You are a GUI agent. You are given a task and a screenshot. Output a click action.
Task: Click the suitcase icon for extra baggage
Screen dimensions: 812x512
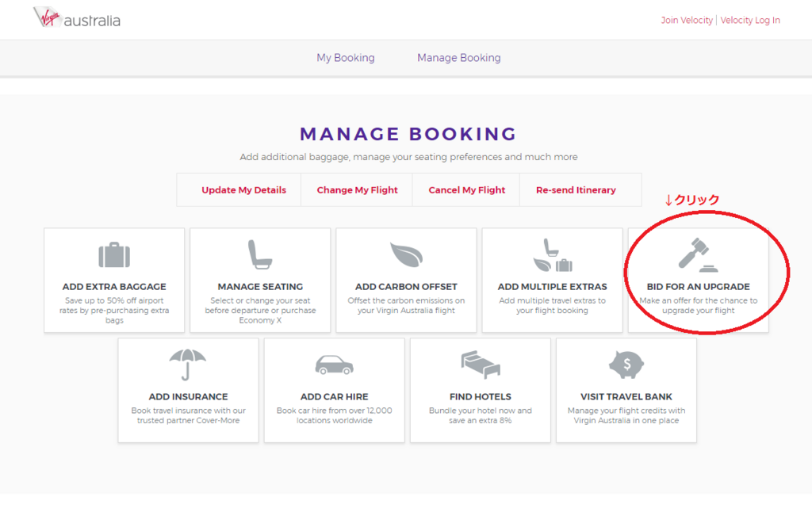[x=114, y=254]
